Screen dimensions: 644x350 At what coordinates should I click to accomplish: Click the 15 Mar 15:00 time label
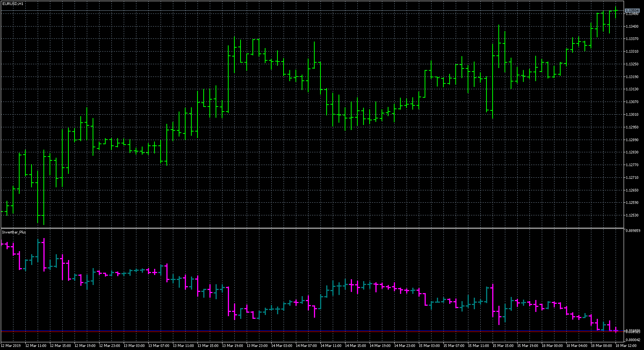[x=503, y=346]
